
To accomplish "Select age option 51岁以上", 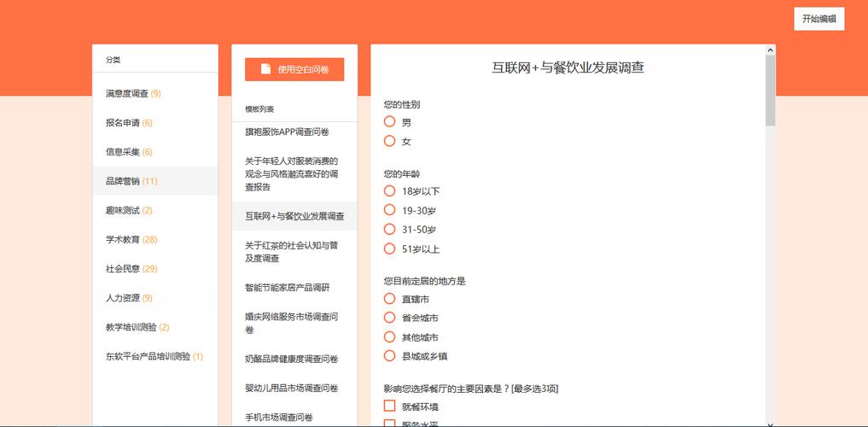I will (390, 249).
